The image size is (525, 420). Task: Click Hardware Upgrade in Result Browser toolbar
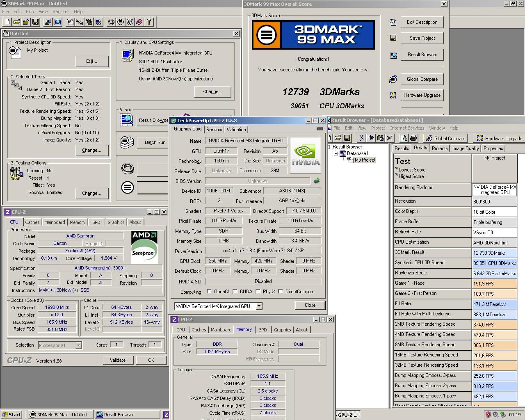click(x=500, y=138)
